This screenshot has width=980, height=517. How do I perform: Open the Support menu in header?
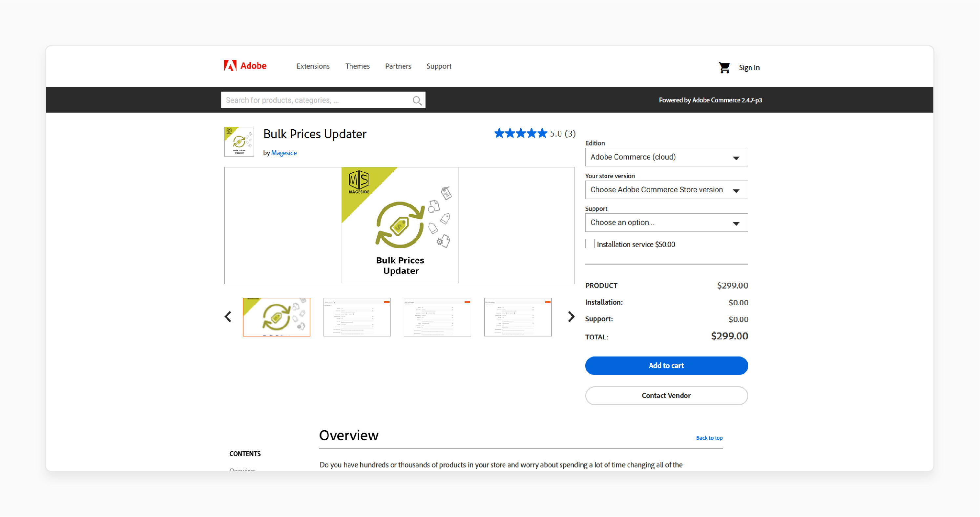coord(439,66)
